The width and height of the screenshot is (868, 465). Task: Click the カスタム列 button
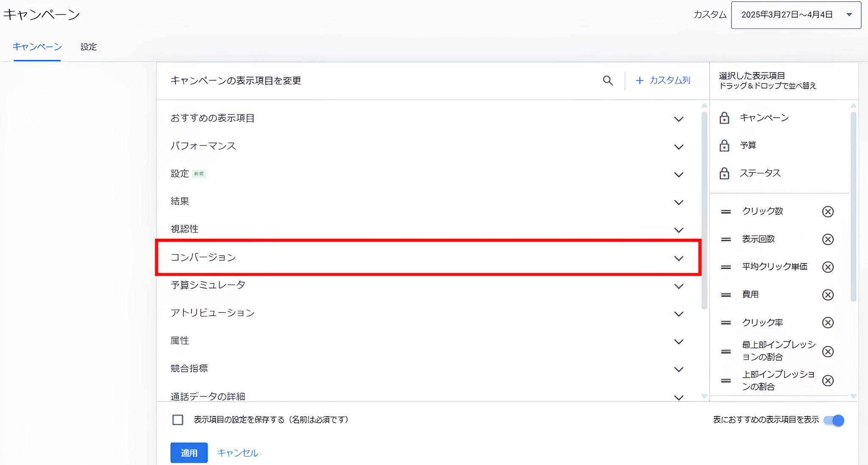(663, 80)
